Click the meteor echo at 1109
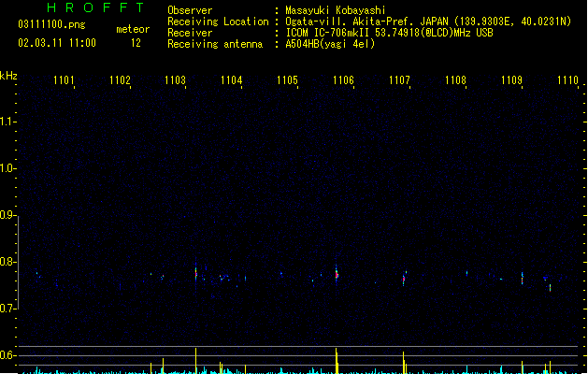The height and width of the screenshot is (374, 588). (522, 279)
